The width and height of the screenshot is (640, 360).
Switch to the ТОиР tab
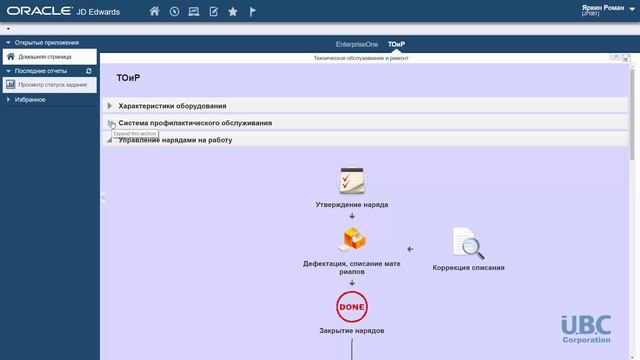tap(396, 44)
